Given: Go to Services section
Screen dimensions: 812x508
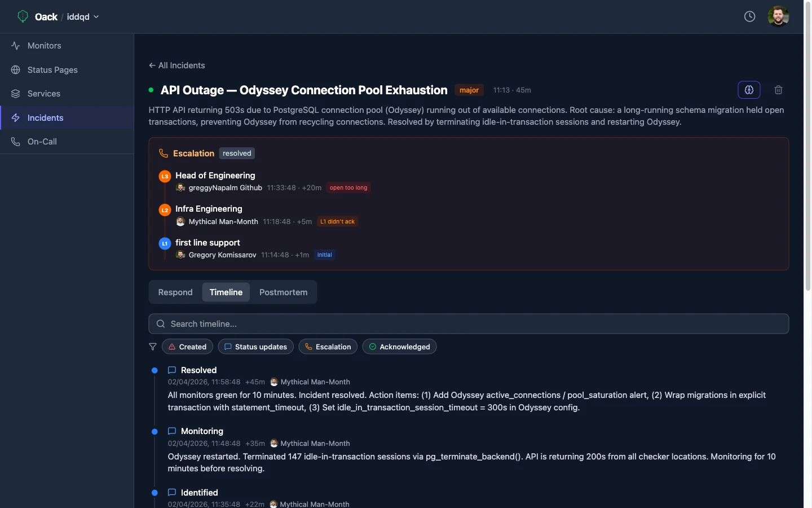Looking at the screenshot, I should pyautogui.click(x=43, y=94).
